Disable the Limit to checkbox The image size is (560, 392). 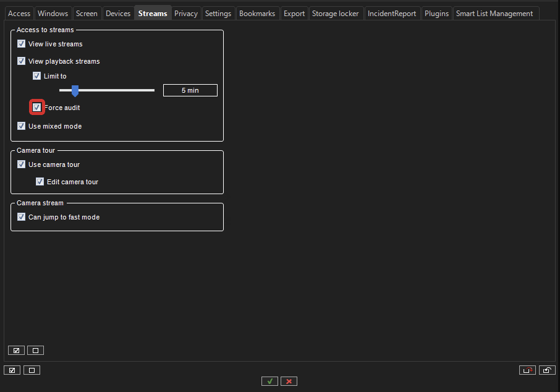[37, 76]
